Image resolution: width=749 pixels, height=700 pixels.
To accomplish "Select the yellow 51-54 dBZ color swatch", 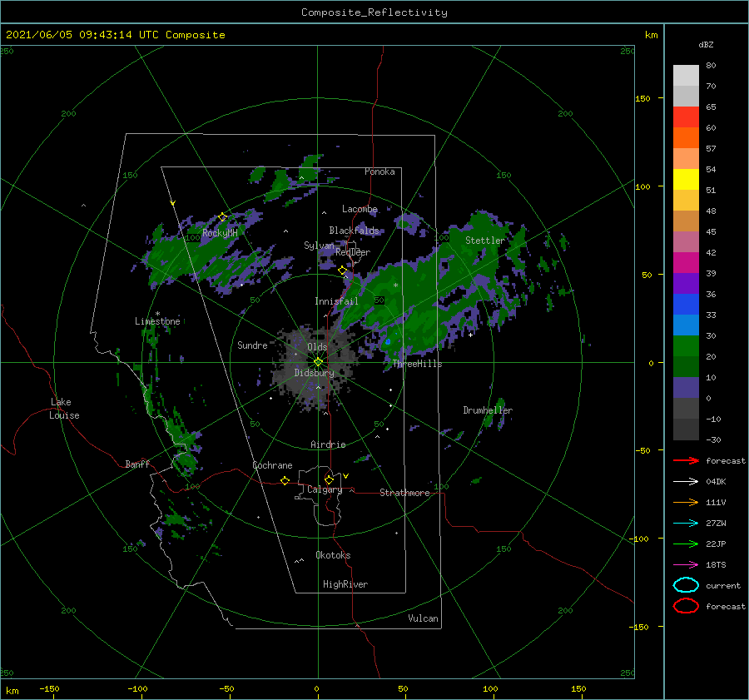I will (x=686, y=180).
